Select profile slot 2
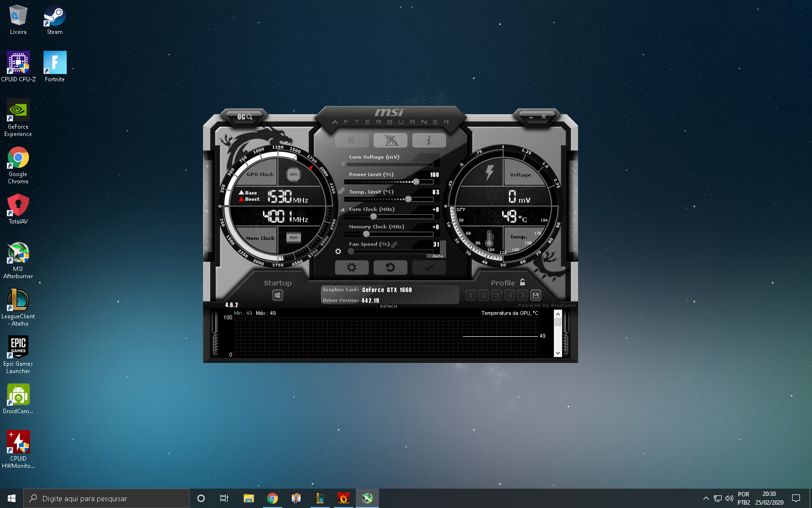 coord(484,295)
